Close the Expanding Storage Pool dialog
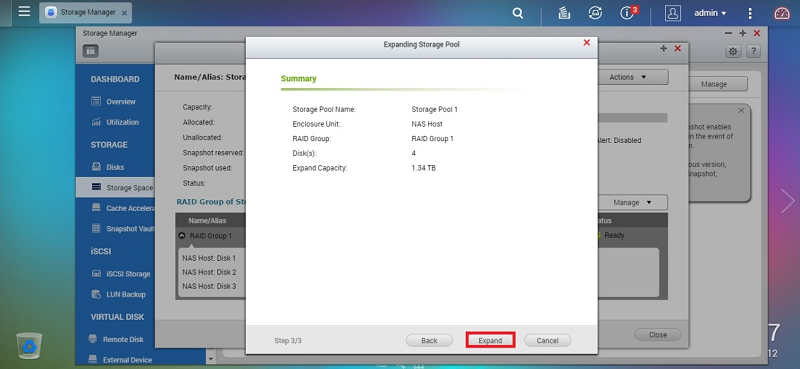The width and height of the screenshot is (800, 369). point(587,43)
